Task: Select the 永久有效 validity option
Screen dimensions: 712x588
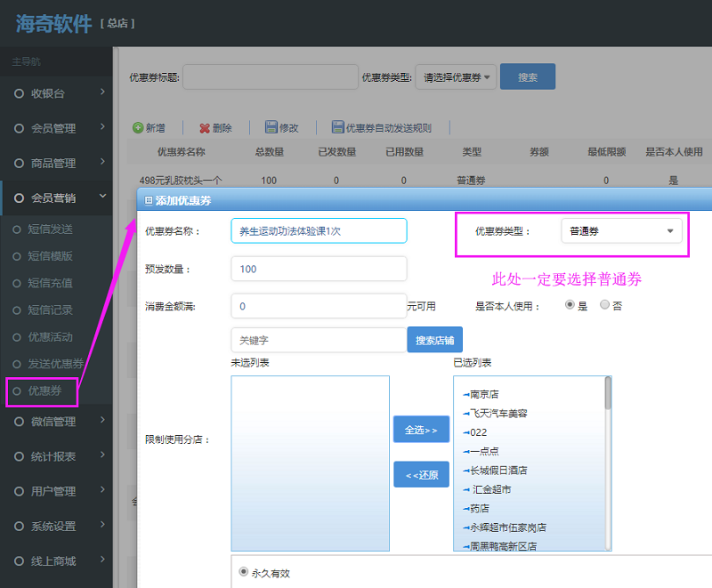Action: pyautogui.click(x=244, y=573)
